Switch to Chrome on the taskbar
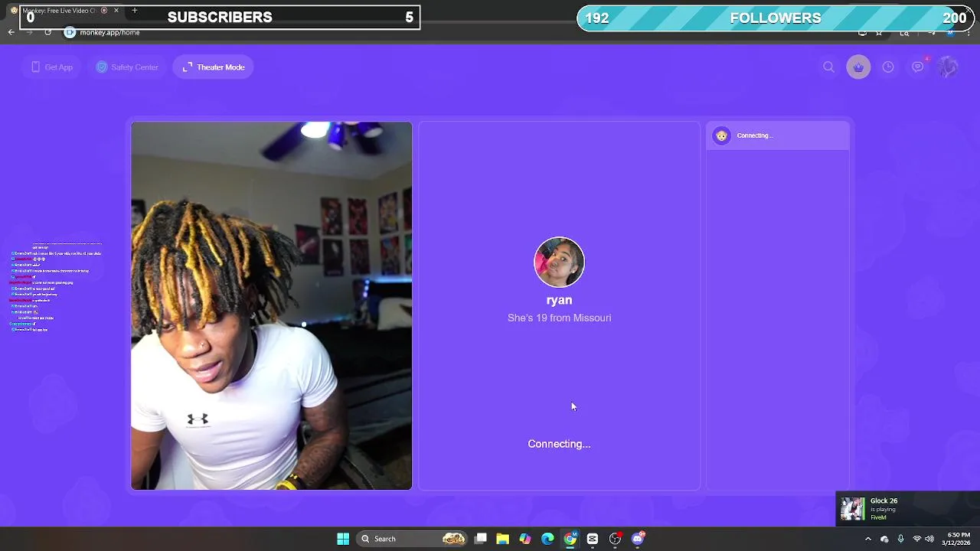Viewport: 980px width, 551px height. click(570, 539)
